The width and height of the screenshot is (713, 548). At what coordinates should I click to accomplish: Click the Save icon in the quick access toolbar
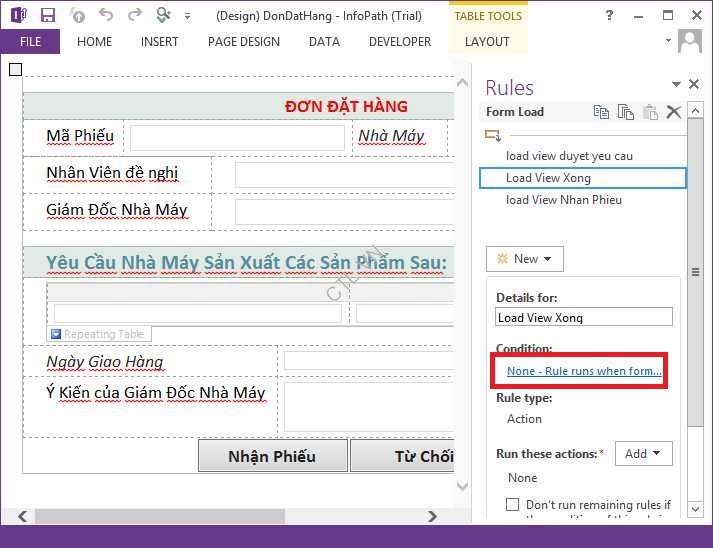(x=48, y=15)
